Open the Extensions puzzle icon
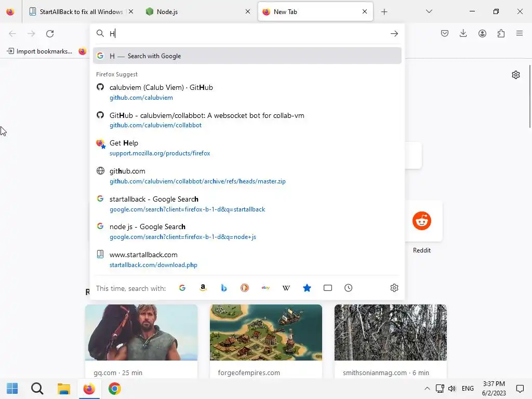 coord(501,33)
